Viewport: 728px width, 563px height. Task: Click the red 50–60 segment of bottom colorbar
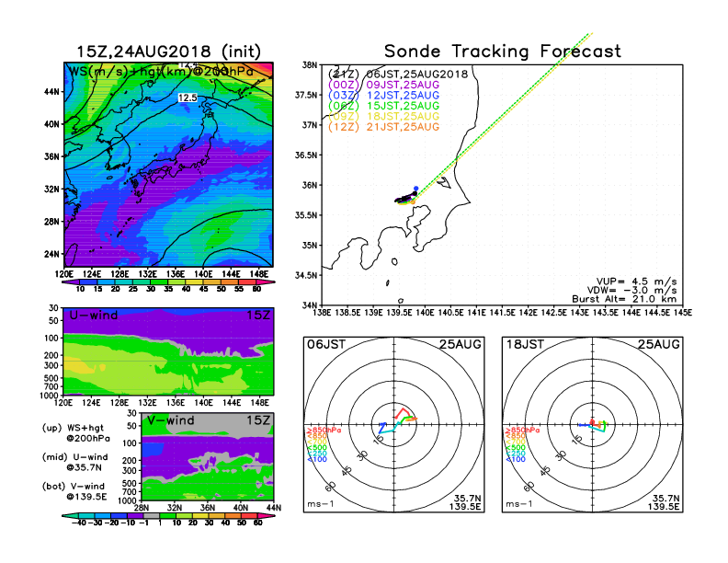(x=249, y=515)
